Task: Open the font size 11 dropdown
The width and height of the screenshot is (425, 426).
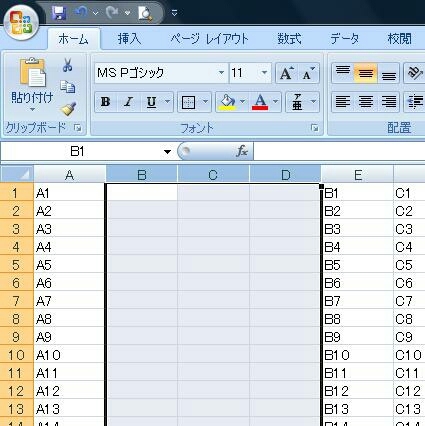Action: click(x=264, y=73)
